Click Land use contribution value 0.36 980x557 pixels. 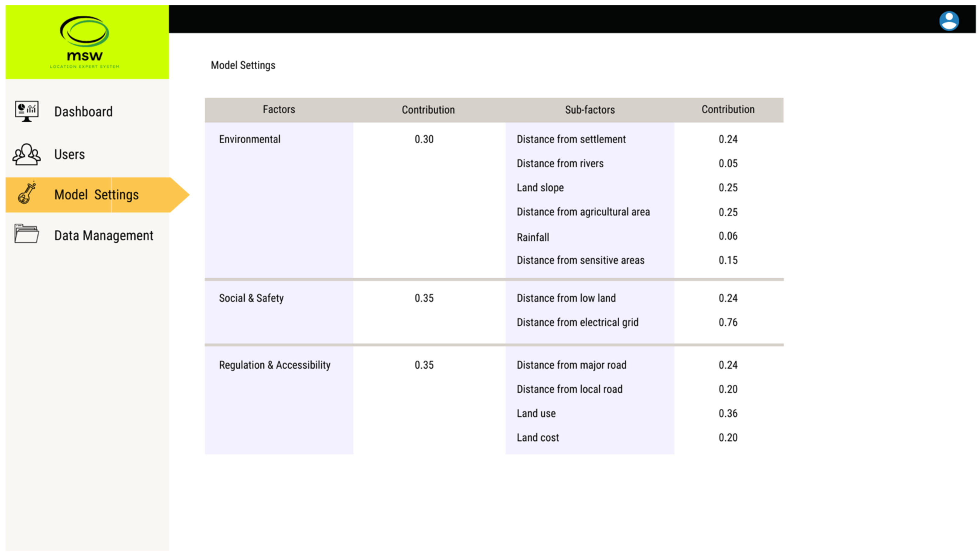pos(728,413)
